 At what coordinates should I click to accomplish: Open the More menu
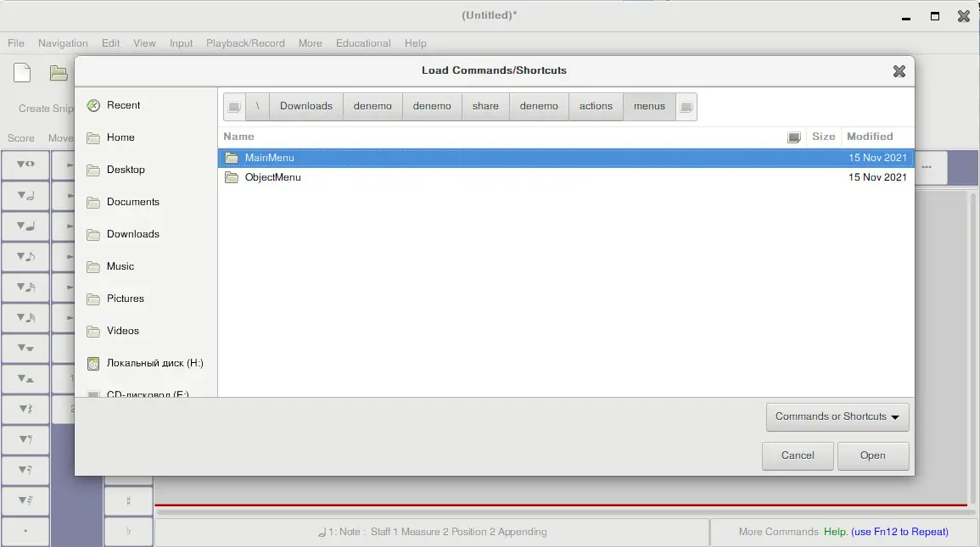pos(310,43)
